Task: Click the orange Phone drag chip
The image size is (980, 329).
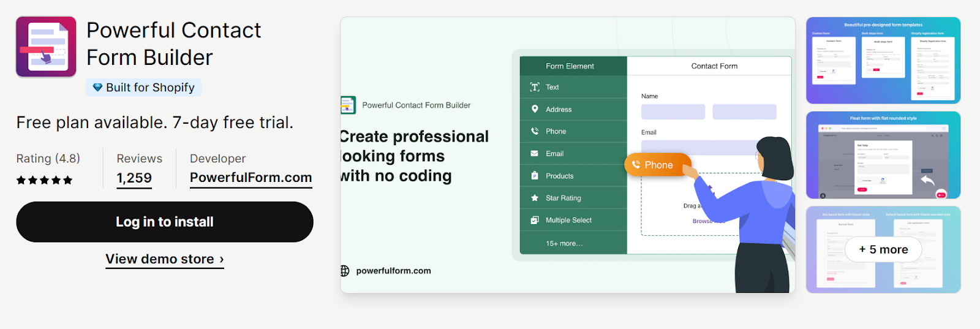Action: [658, 164]
